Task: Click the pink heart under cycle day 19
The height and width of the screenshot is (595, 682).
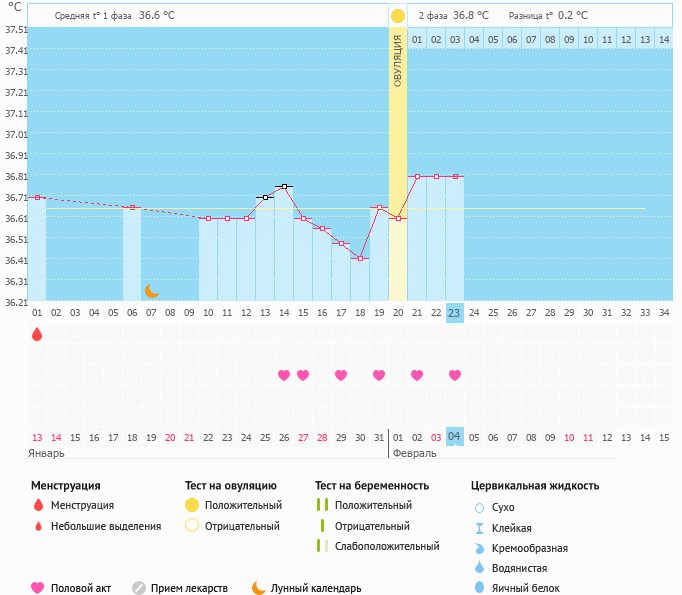Action: point(379,375)
